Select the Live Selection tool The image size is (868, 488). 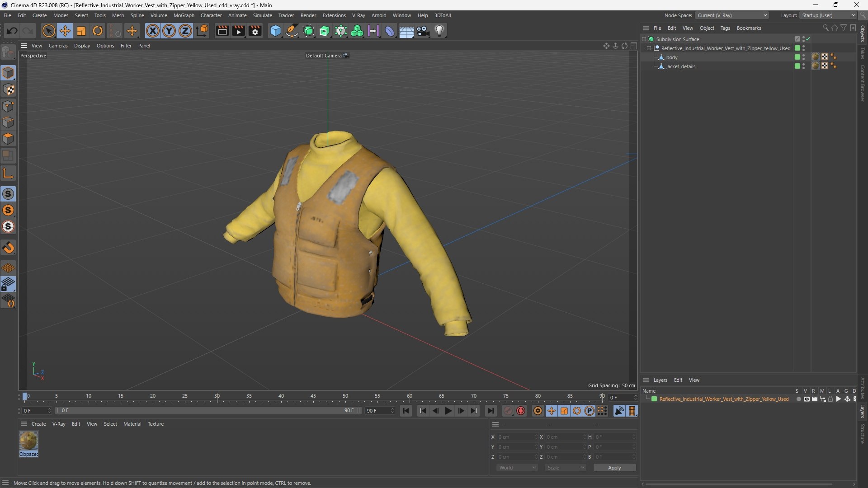point(48,31)
